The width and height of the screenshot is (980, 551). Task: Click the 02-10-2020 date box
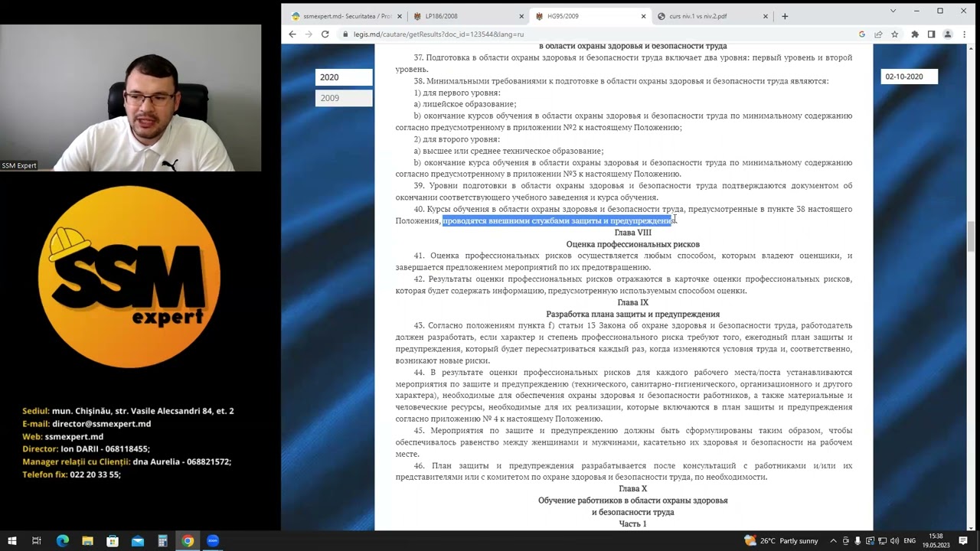pyautogui.click(x=909, y=77)
